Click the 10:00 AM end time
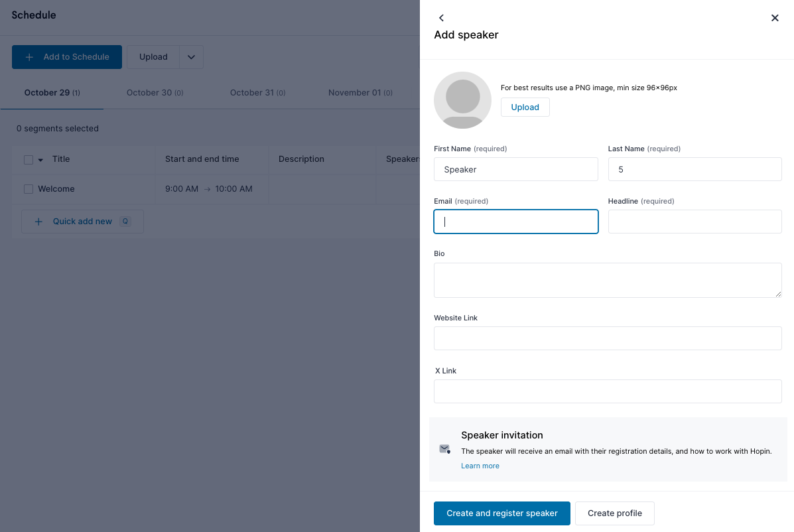Viewport: 794px width, 532px height. (233, 189)
